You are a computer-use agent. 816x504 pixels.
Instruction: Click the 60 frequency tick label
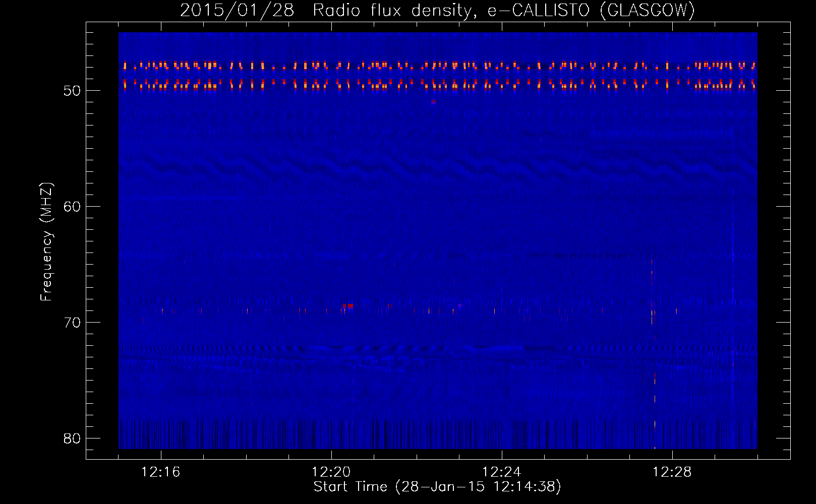(72, 207)
